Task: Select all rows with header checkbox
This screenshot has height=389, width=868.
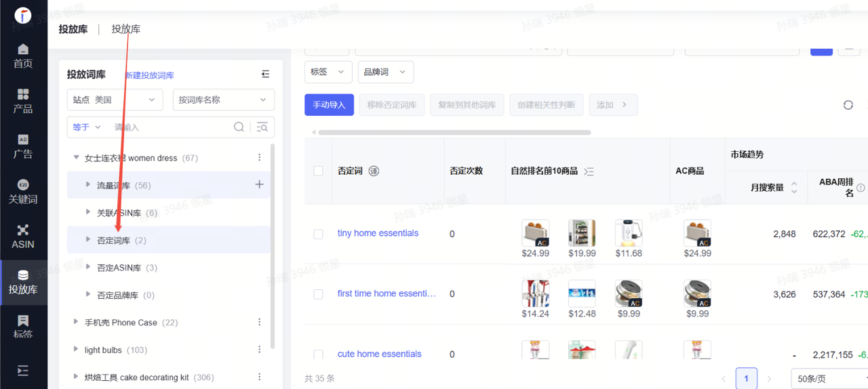Action: pyautogui.click(x=318, y=171)
